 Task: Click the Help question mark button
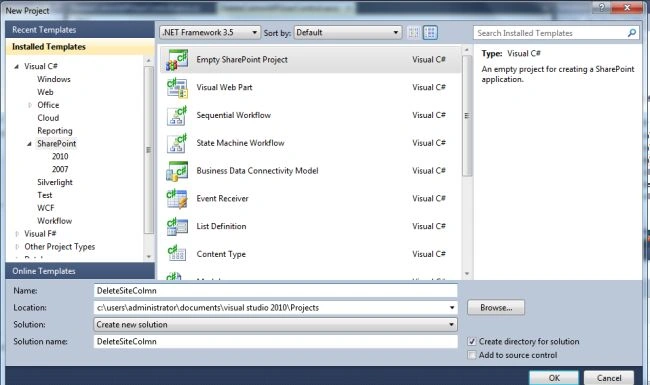tap(602, 7)
